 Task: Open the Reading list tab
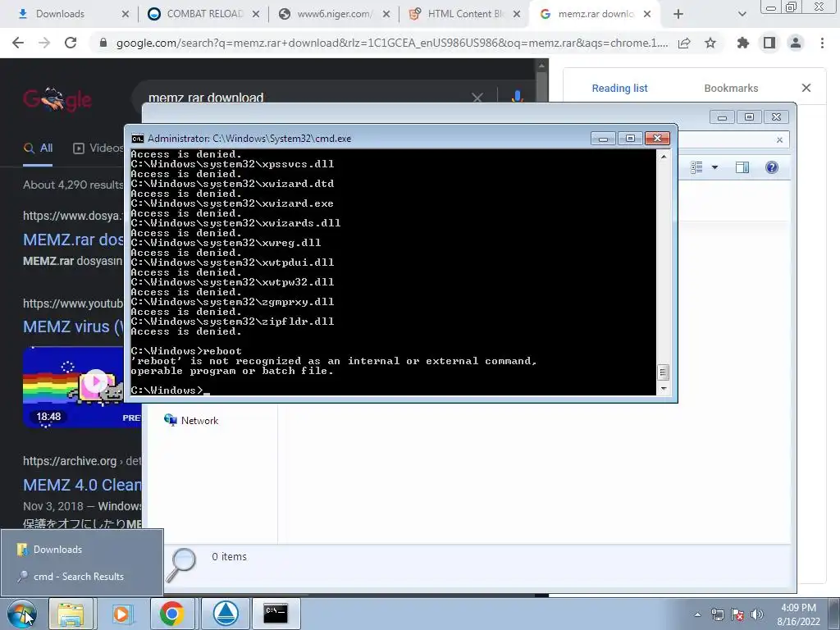tap(619, 89)
